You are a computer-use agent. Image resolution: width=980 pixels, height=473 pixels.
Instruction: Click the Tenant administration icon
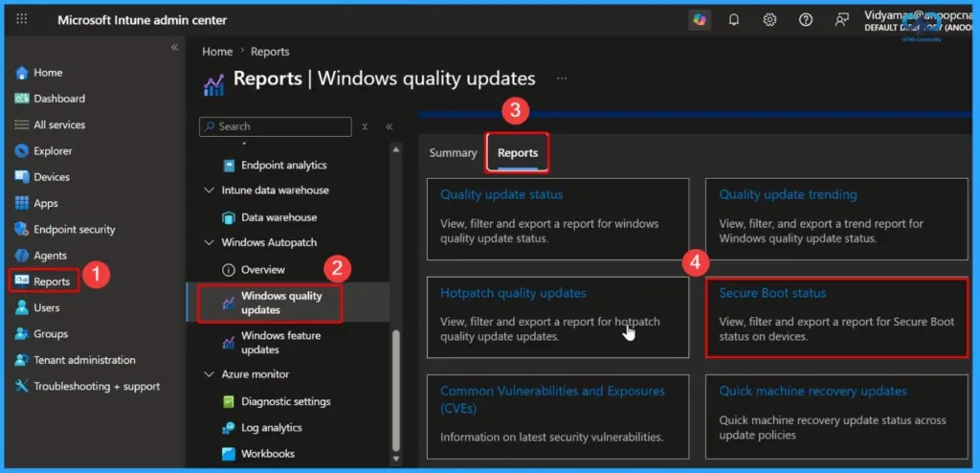tap(22, 360)
